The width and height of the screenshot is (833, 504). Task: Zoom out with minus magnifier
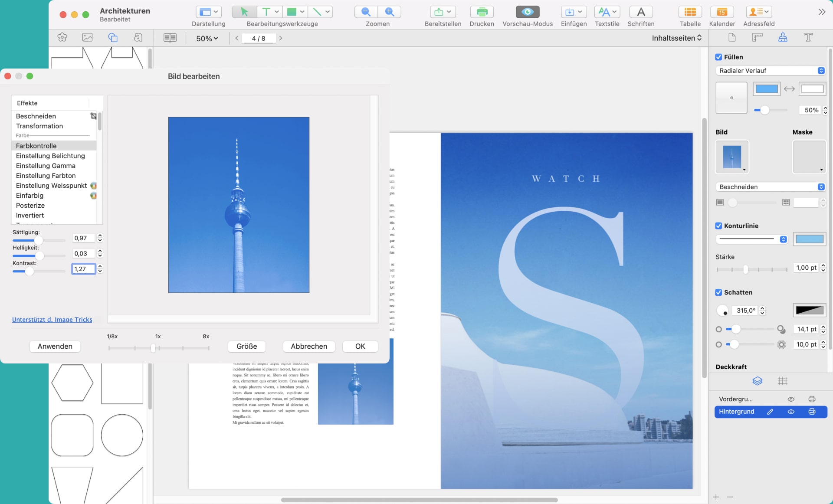(366, 12)
